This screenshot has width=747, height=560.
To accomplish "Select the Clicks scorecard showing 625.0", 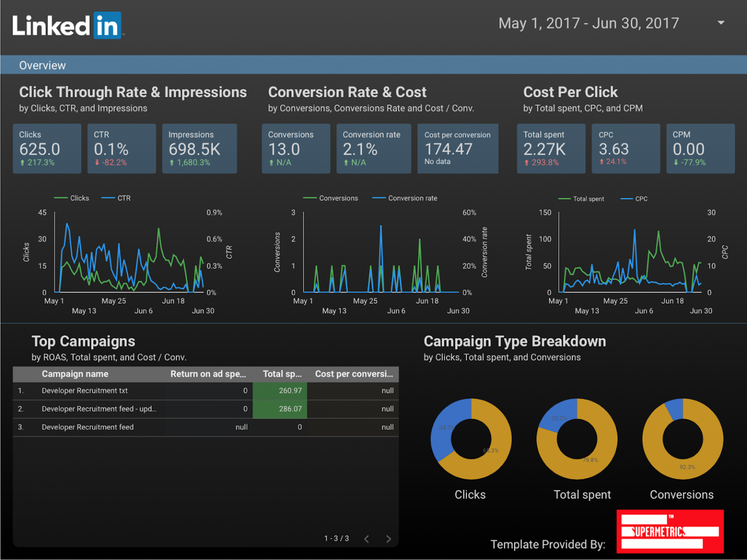I will tap(47, 148).
